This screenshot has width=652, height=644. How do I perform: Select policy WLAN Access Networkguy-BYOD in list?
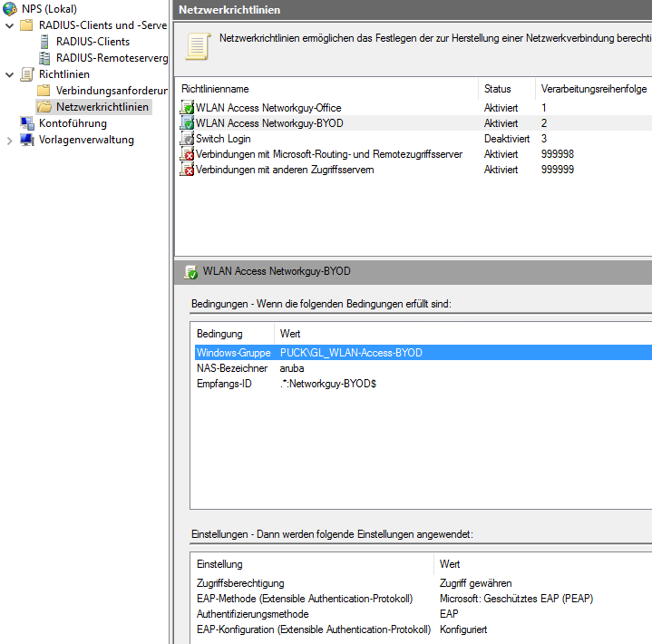click(269, 123)
